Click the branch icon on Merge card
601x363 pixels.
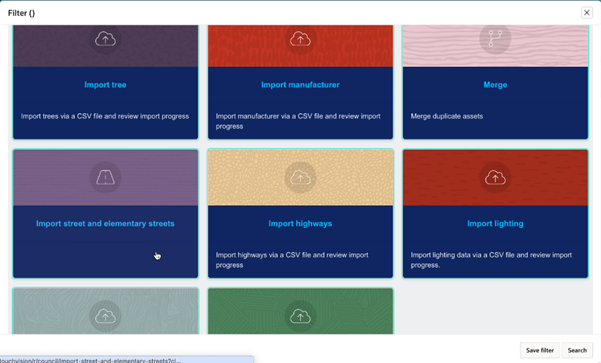495,38
